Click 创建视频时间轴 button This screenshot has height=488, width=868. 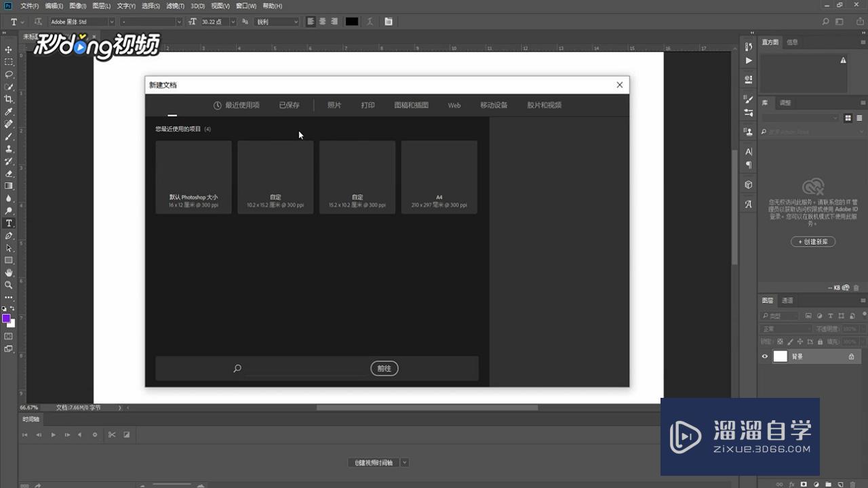point(374,463)
